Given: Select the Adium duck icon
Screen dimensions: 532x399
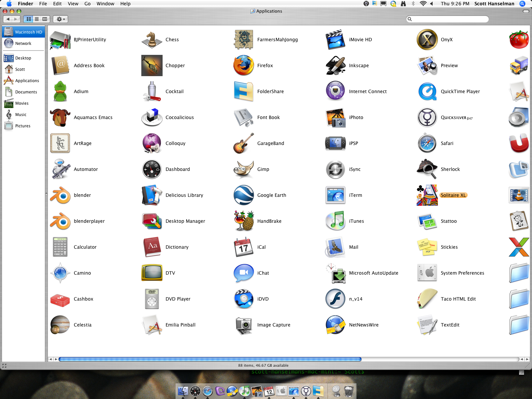Looking at the screenshot, I should [60, 91].
